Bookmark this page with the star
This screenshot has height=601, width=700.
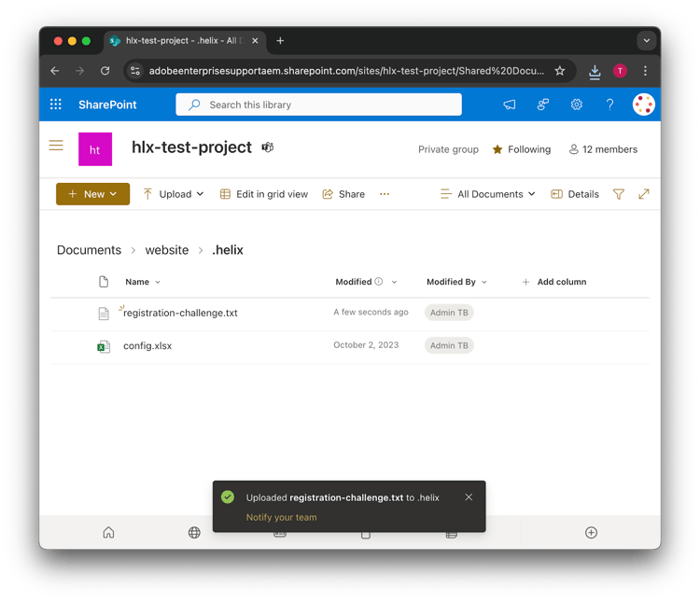560,71
